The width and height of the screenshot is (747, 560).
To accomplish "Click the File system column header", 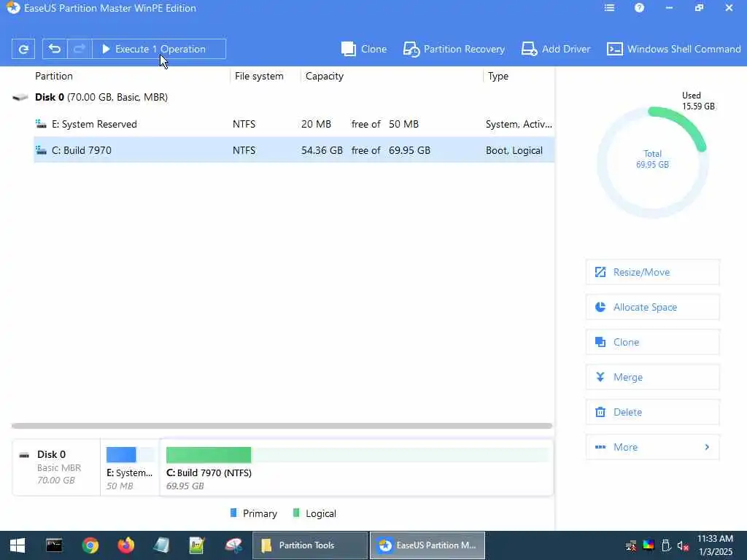I will pos(259,76).
